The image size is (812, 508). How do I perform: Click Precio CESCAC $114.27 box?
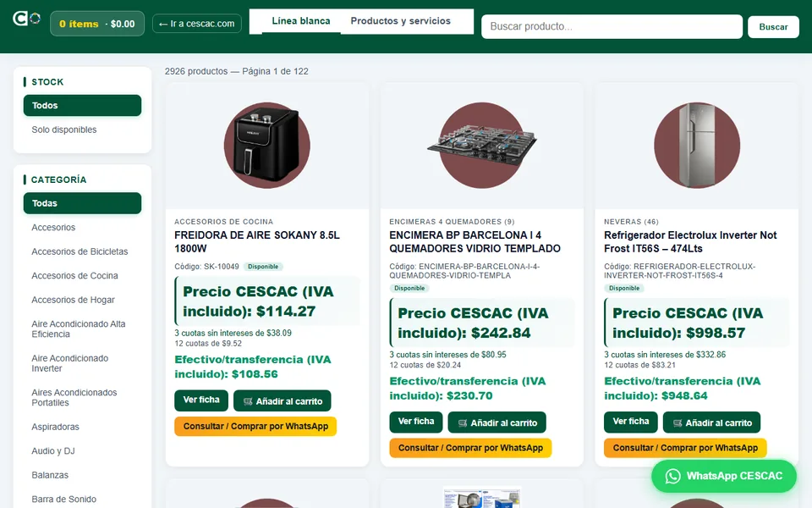tap(267, 301)
